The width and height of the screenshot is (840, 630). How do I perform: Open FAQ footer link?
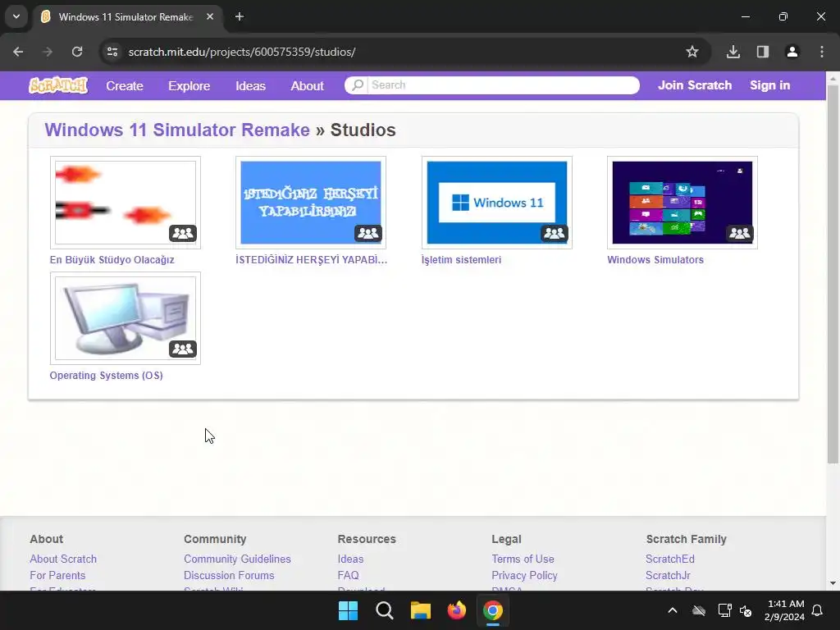(348, 575)
